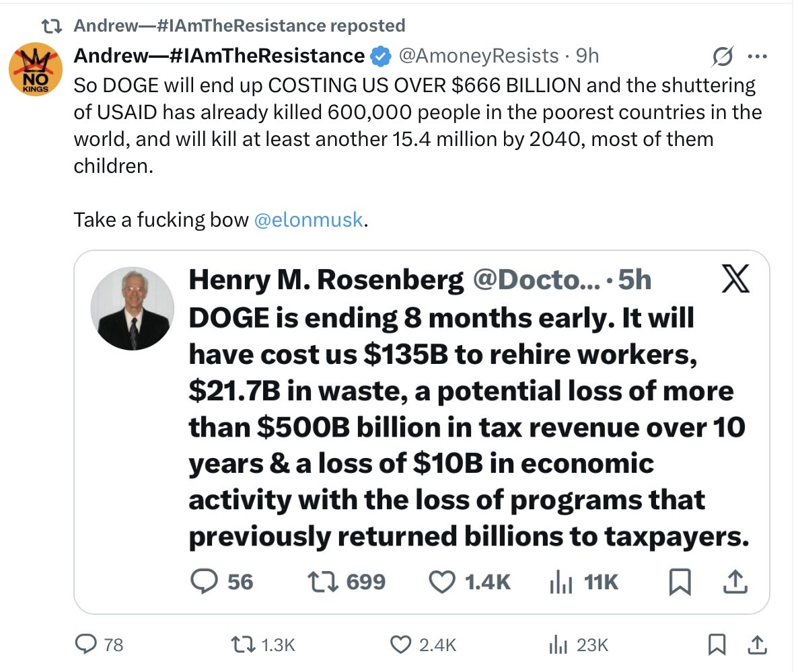This screenshot has height=672, width=798.
Task: Like the main tweet (2.4K likes)
Action: click(x=402, y=645)
